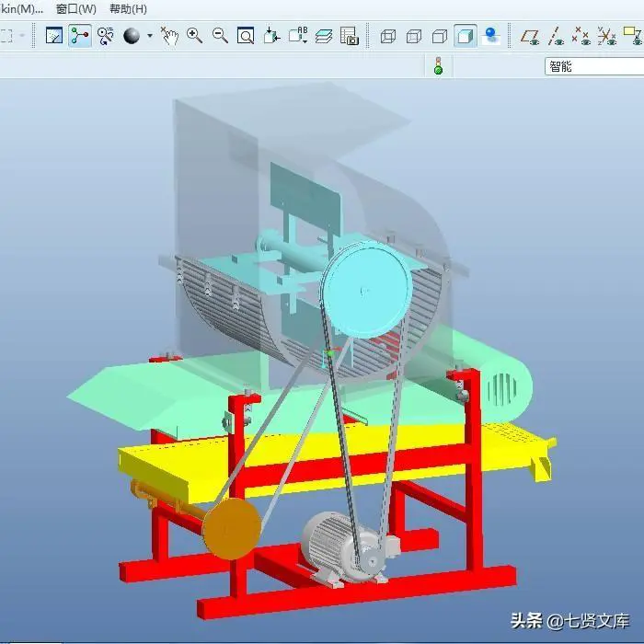Select the Zoom In tool
The width and height of the screenshot is (644, 644).
point(194,36)
